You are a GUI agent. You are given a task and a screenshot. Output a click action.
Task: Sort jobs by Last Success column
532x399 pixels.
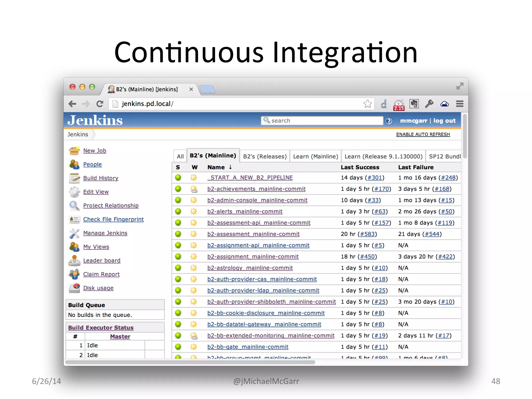[360, 167]
